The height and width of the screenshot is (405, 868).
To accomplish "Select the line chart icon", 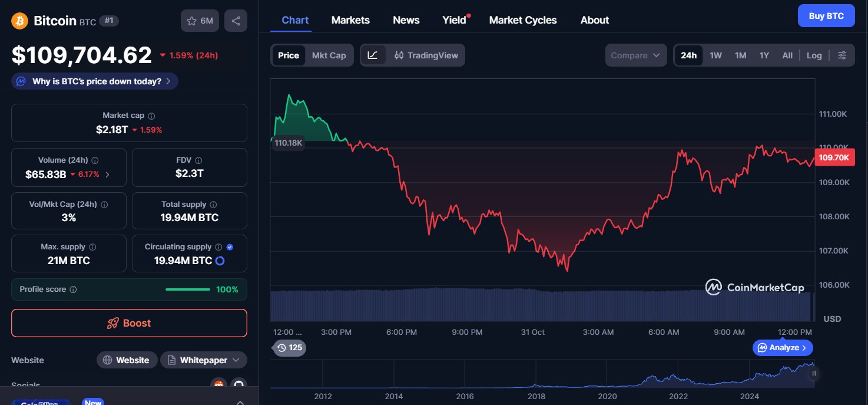I will [373, 55].
